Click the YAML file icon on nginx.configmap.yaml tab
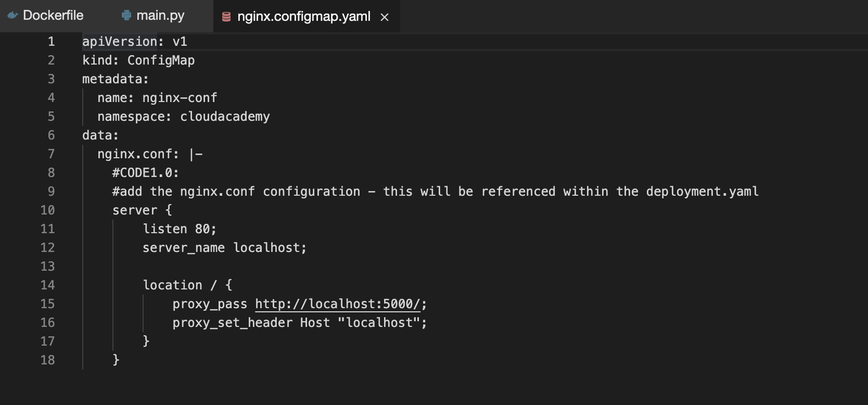This screenshot has height=405, width=868. (226, 17)
